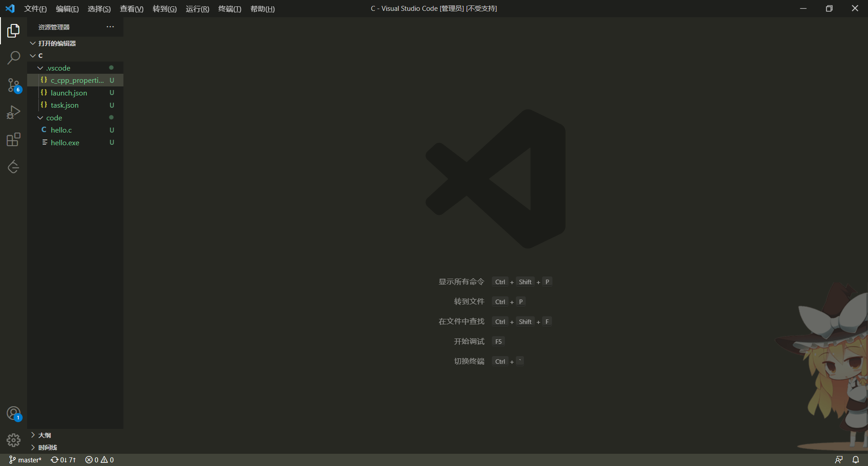Collapse the C workspace folder section
This screenshot has height=466, width=868.
(x=75, y=56)
